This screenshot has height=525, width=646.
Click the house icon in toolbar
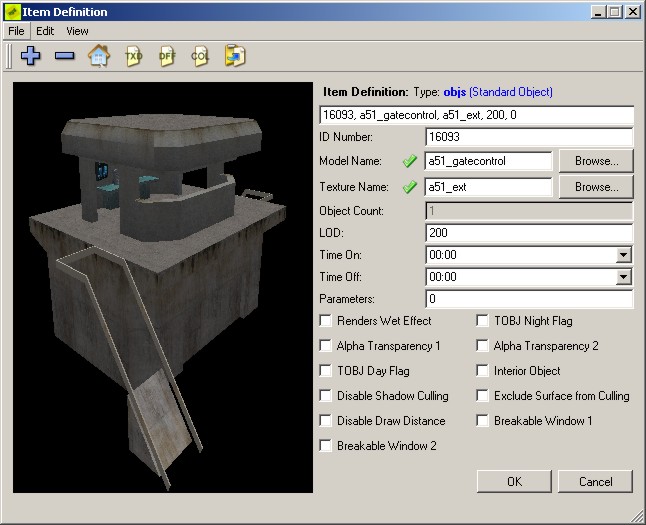(x=98, y=56)
